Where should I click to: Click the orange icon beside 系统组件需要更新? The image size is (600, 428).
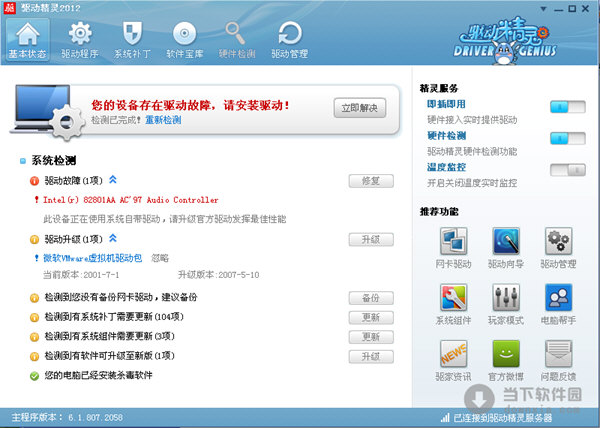(34, 337)
